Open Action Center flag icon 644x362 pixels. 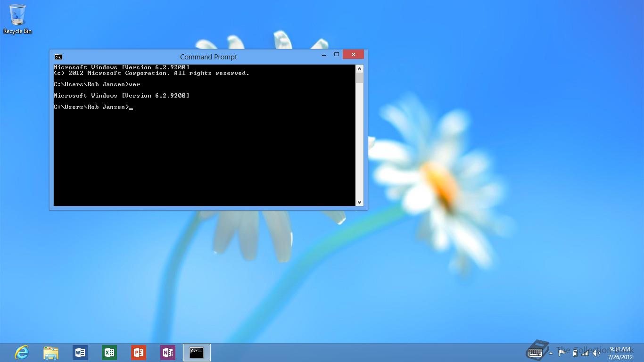point(562,353)
